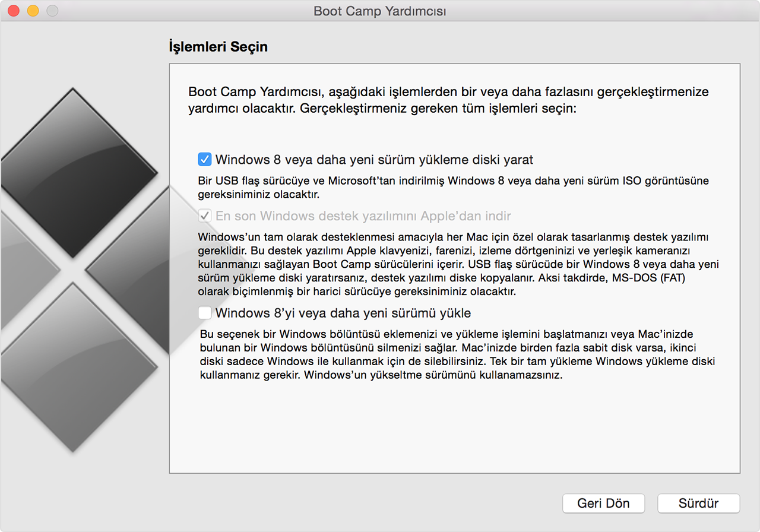Click the paragraph starting "Bu seçenek bir Windows"
This screenshot has height=532, width=760.
click(457, 354)
